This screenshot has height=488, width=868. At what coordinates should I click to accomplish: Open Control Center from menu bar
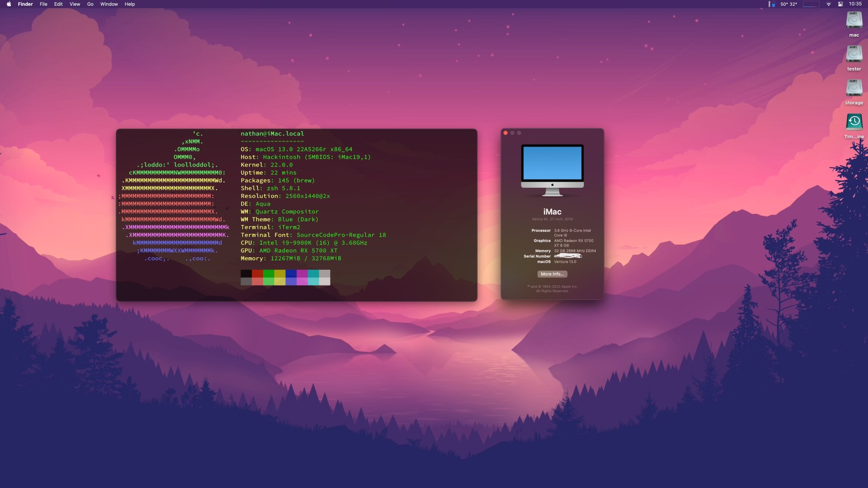click(x=841, y=4)
